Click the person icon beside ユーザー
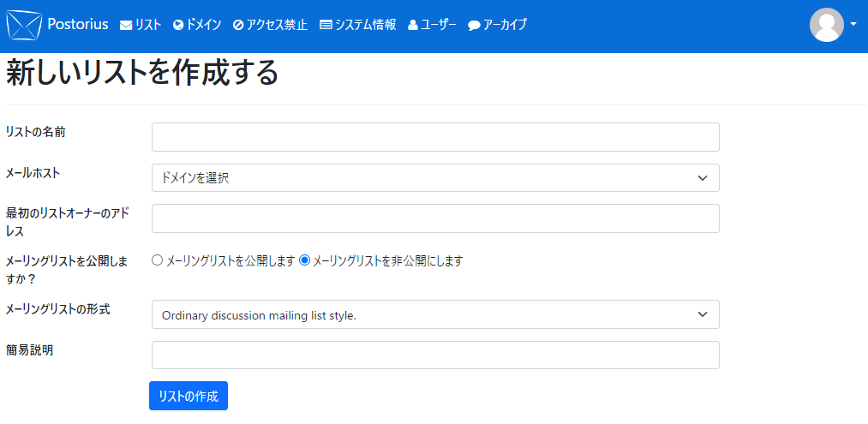Image resolution: width=868 pixels, height=424 pixels. click(x=413, y=26)
